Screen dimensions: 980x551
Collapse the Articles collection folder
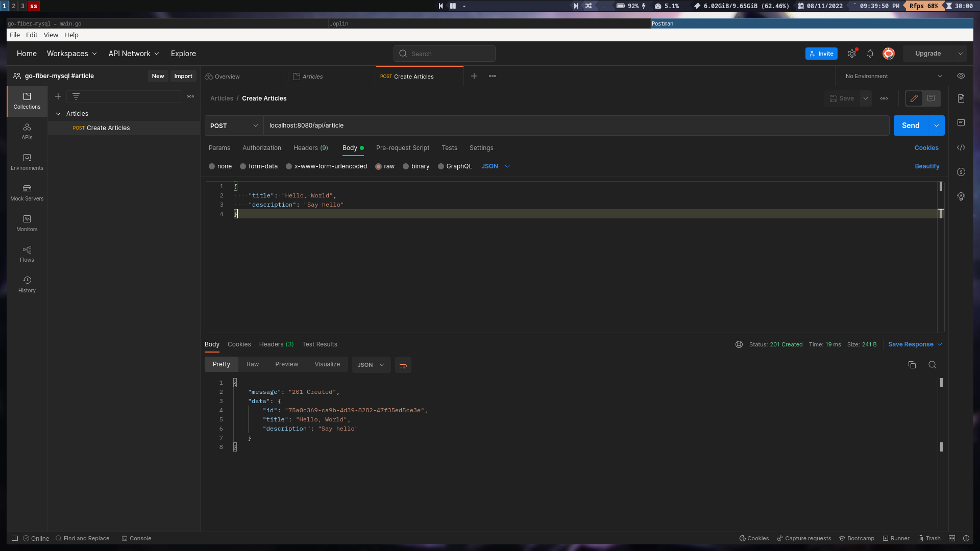point(58,114)
